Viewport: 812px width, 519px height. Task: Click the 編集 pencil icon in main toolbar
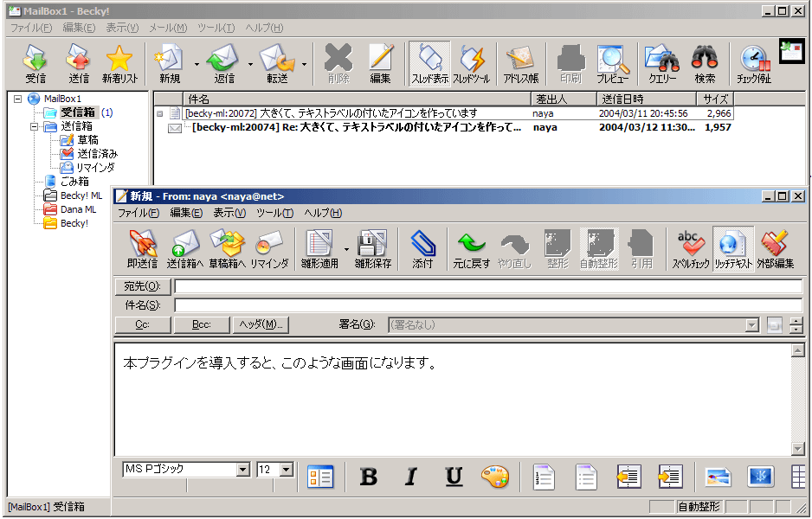[x=381, y=64]
